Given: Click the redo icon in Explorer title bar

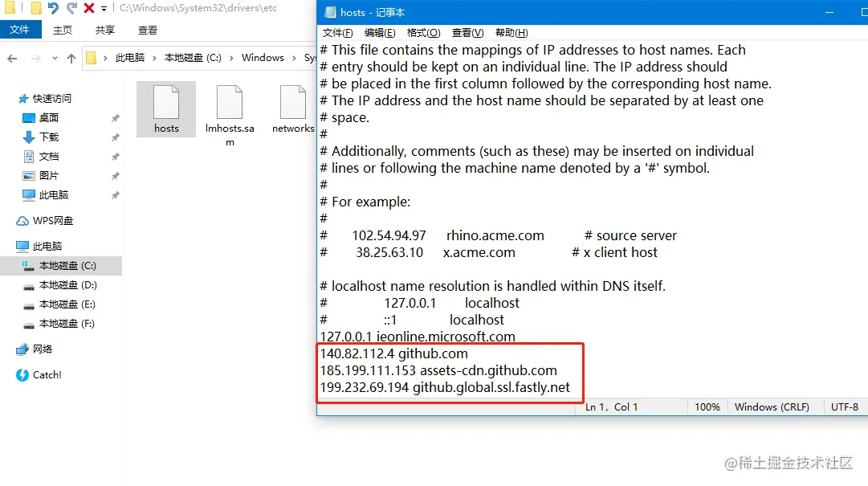Looking at the screenshot, I should pyautogui.click(x=71, y=8).
